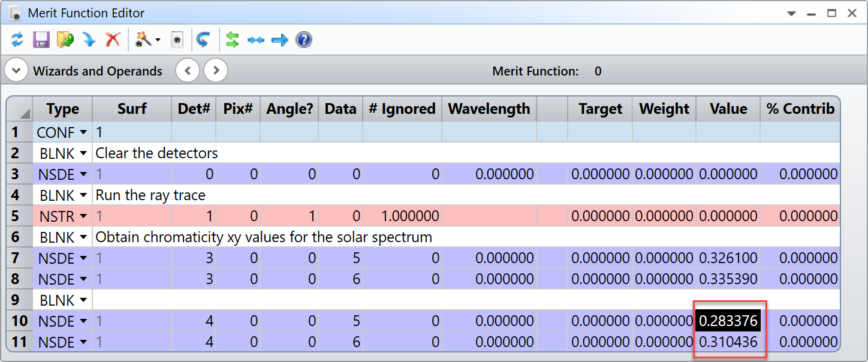Image resolution: width=868 pixels, height=362 pixels.
Task: Click the Data cell showing 5 in row 7
Action: (x=340, y=258)
